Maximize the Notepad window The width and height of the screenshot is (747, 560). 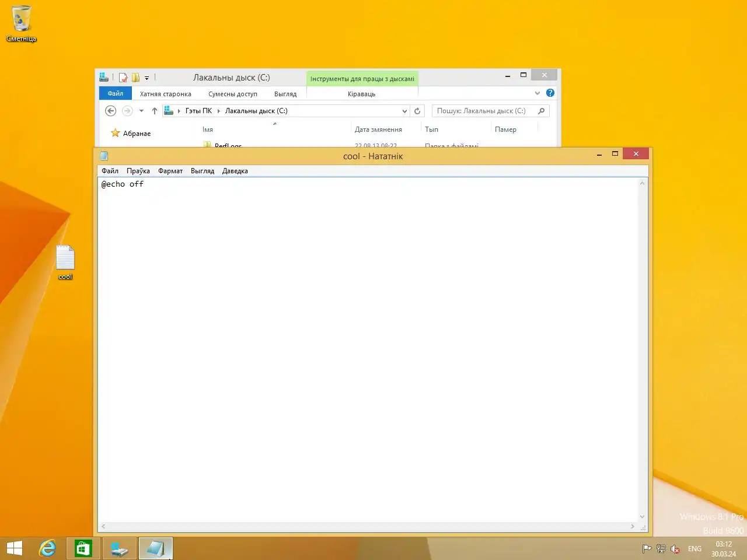(x=615, y=154)
